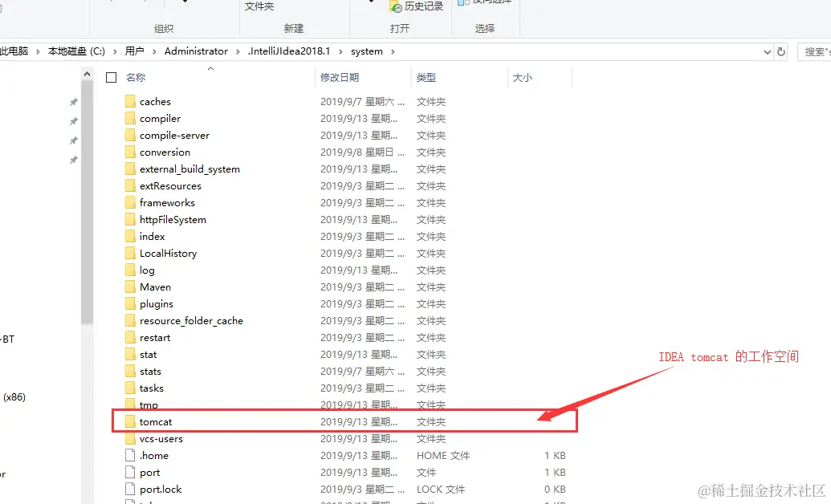Select the tomcat folder icon

click(x=130, y=422)
